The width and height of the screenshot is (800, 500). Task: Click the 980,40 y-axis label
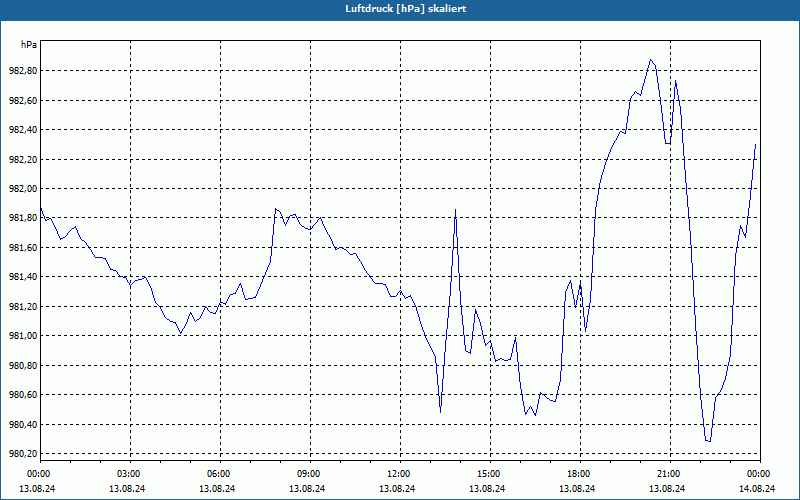(23, 424)
